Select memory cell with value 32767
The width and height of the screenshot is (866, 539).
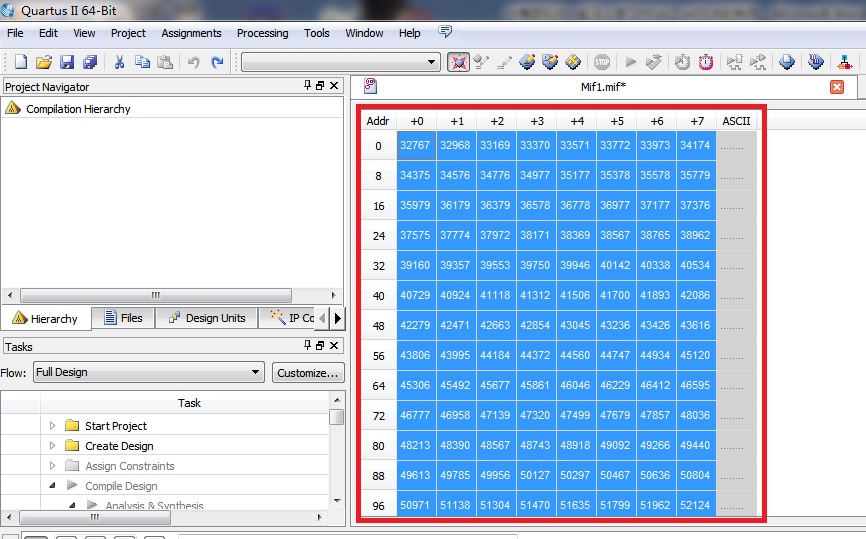(x=416, y=145)
